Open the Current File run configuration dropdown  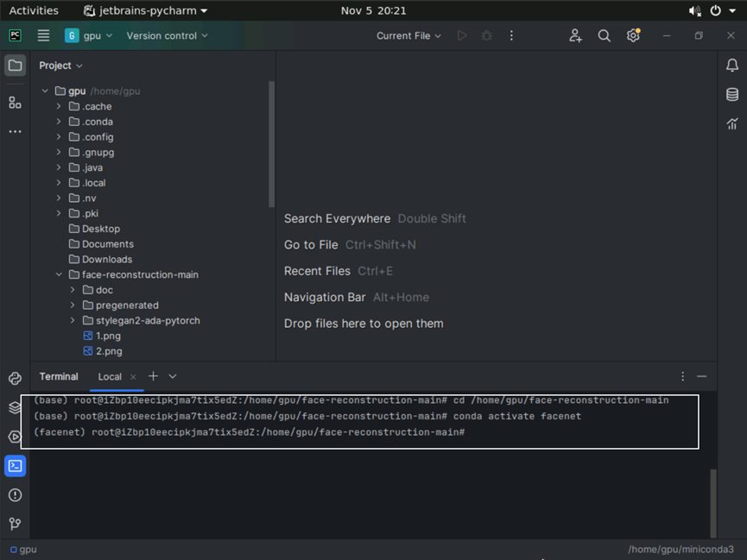[x=408, y=35]
